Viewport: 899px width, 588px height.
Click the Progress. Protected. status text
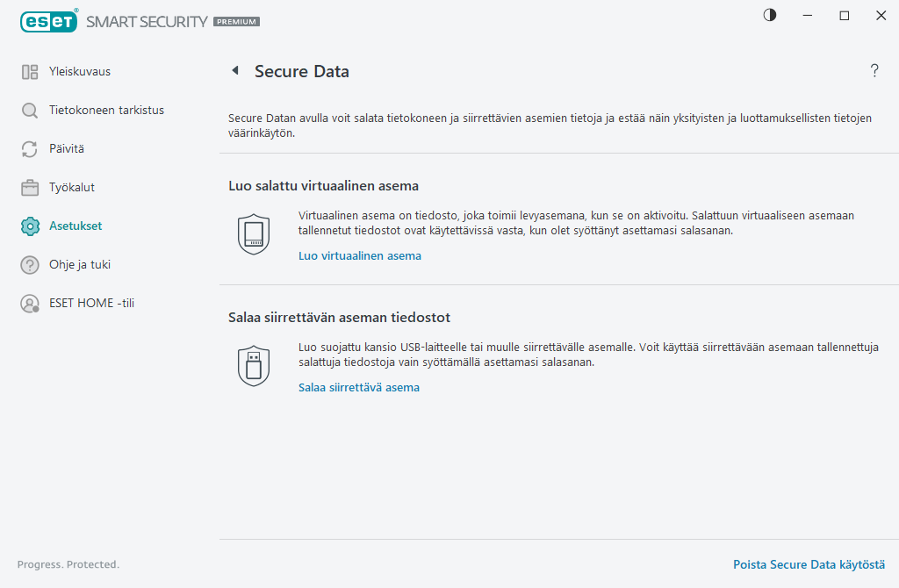point(68,564)
